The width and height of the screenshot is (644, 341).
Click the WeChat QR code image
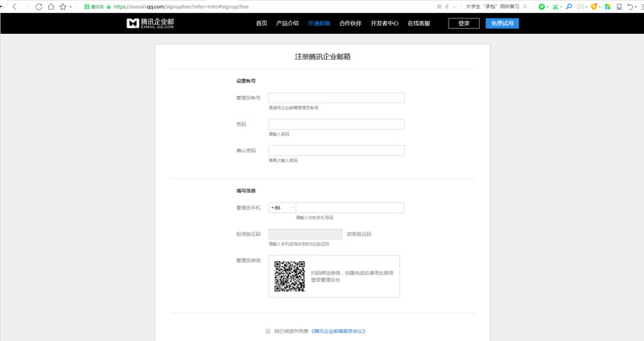(290, 277)
